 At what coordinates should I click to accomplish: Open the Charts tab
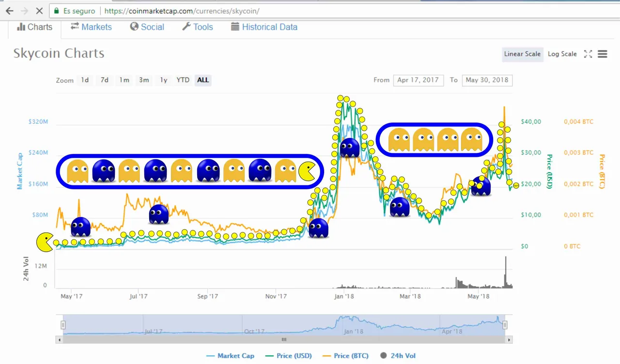(x=34, y=27)
